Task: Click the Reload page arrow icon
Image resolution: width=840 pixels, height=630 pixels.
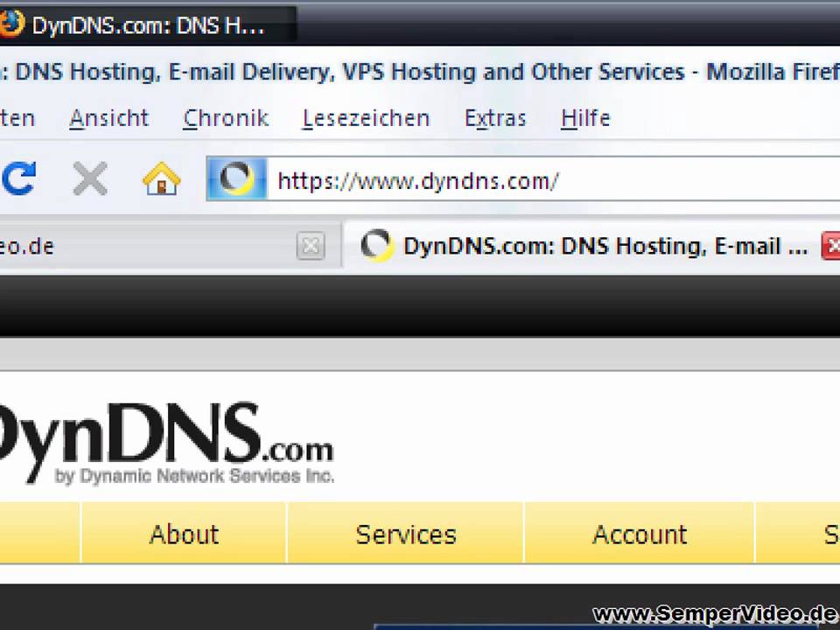Action: [18, 178]
